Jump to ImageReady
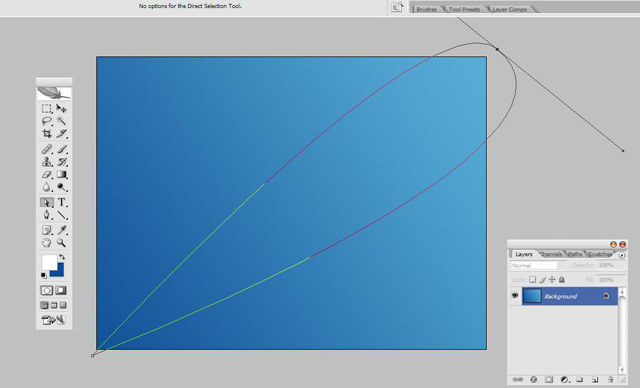640x388 pixels. (x=53, y=320)
